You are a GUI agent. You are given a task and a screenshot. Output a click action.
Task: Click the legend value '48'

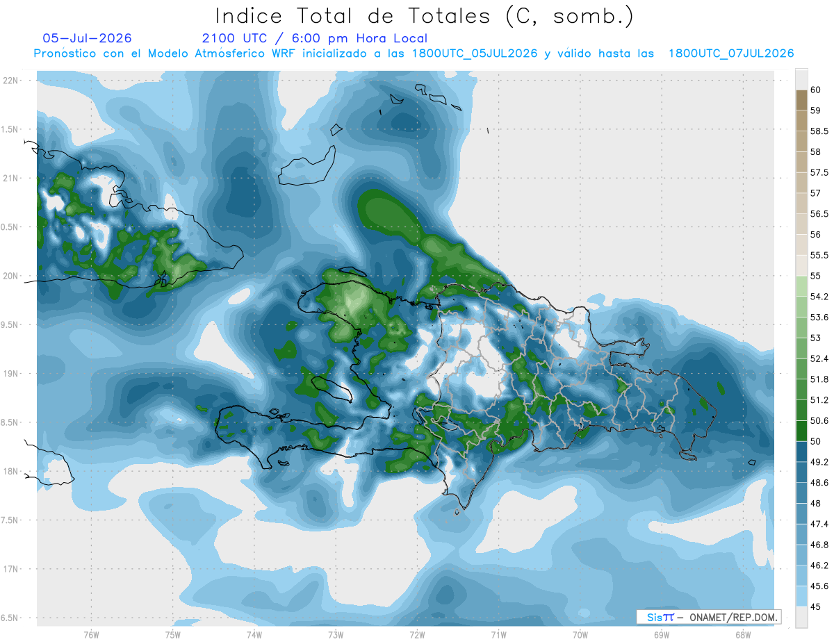pos(816,504)
